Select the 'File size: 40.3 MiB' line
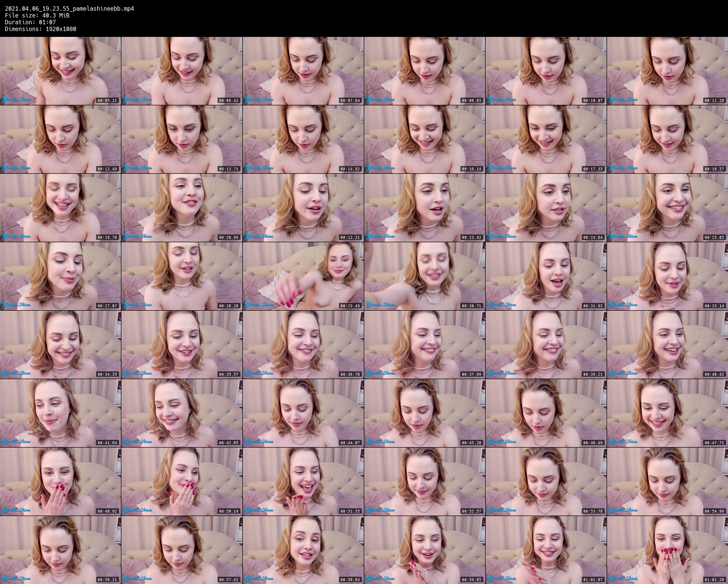 tap(37, 16)
